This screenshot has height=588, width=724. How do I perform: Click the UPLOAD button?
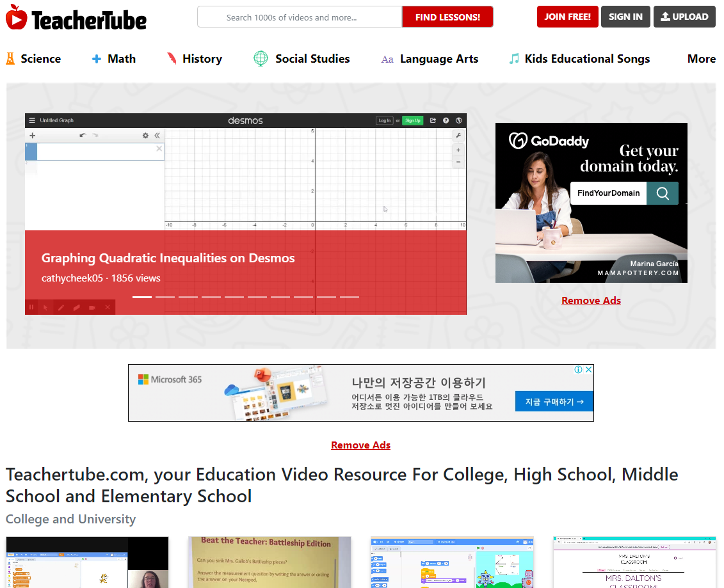(684, 17)
